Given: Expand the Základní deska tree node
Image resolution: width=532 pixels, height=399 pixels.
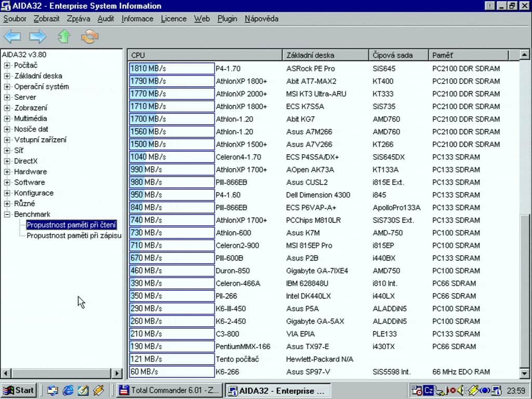Looking at the screenshot, I should click(x=7, y=76).
